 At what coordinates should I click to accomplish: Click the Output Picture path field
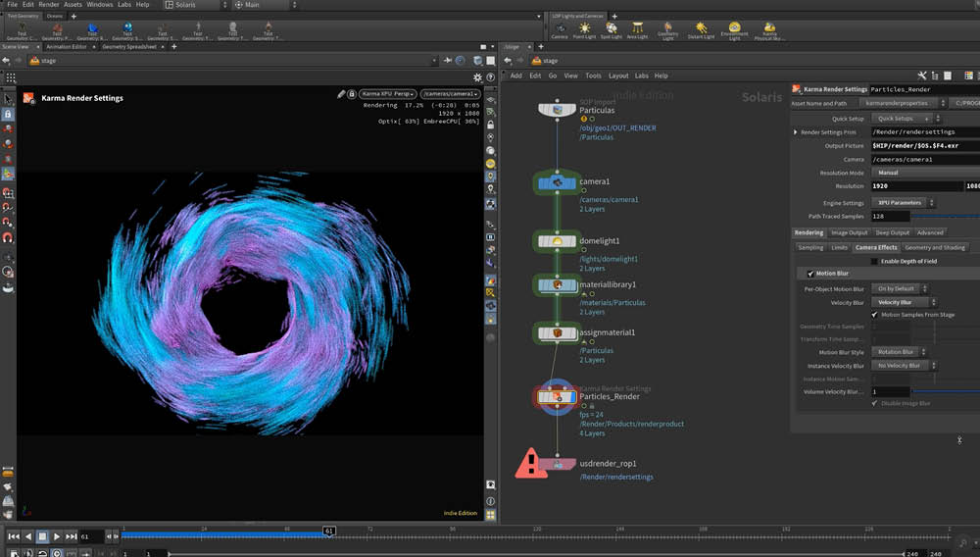[x=921, y=145]
